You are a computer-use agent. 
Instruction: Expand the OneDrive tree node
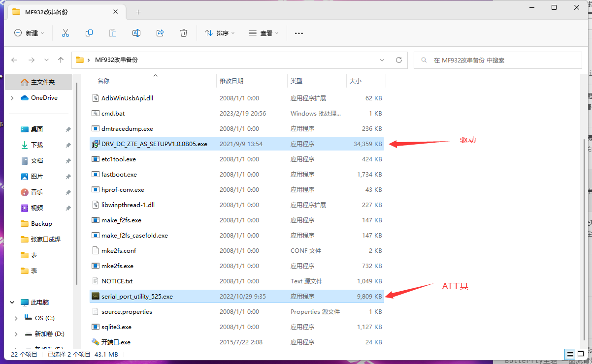tap(12, 98)
